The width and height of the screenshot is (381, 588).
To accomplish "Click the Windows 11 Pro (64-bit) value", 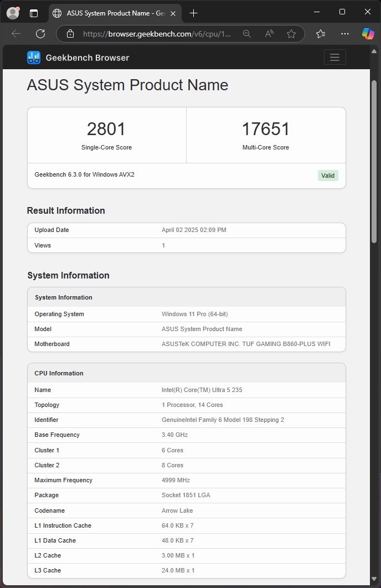I will click(194, 314).
